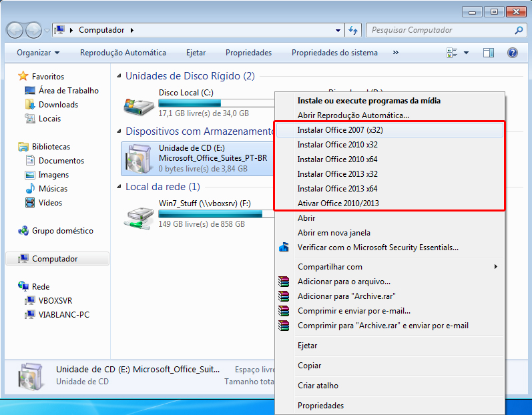Select Disco Local (C:) drive icon
The width and height of the screenshot is (532, 415).
(138, 106)
